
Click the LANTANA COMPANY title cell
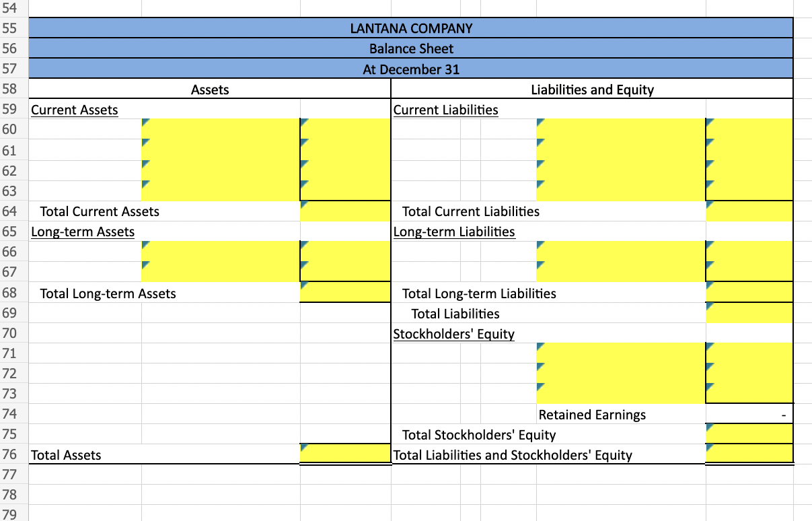410,28
